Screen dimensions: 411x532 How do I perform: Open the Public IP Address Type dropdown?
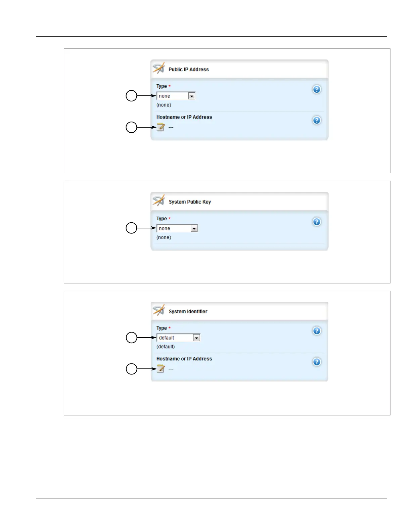(176, 96)
